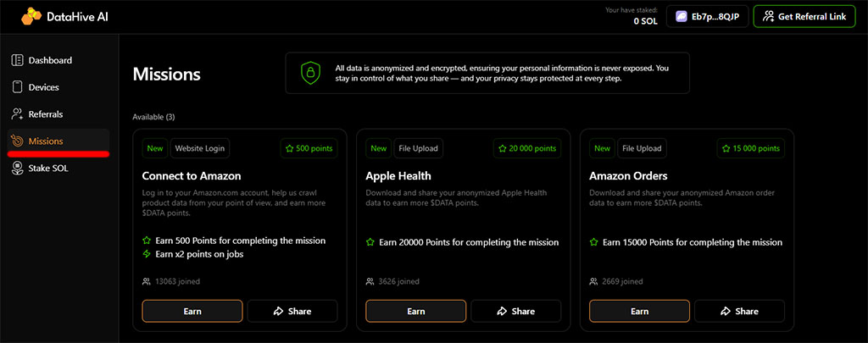Screen dimensions: 868x343
Task: Click the people joined icon on Connect to Amazon
Action: coord(147,281)
